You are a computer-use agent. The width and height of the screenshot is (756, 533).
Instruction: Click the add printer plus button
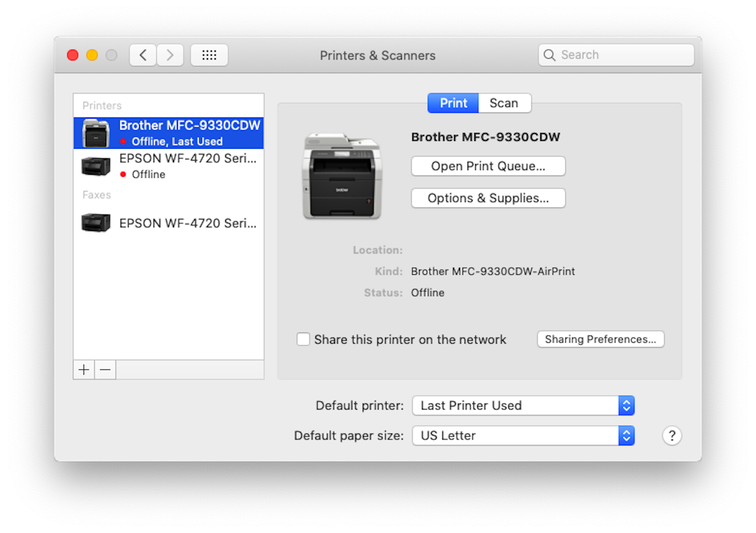click(83, 370)
